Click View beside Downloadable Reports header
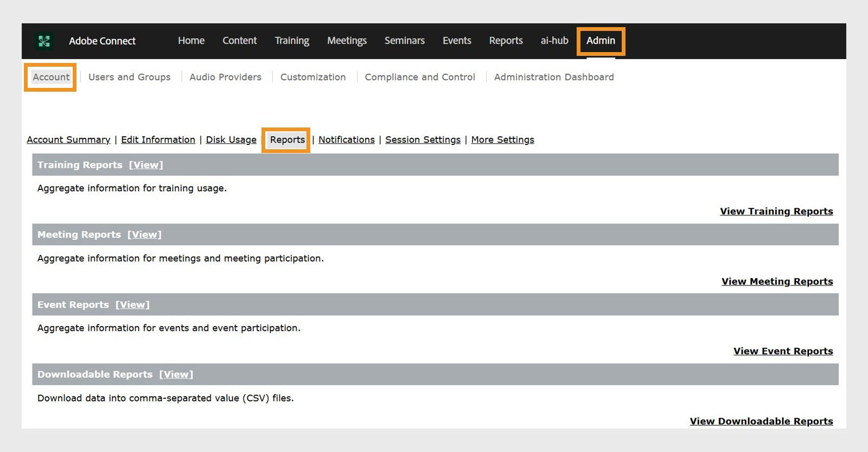The image size is (868, 452). (x=176, y=375)
